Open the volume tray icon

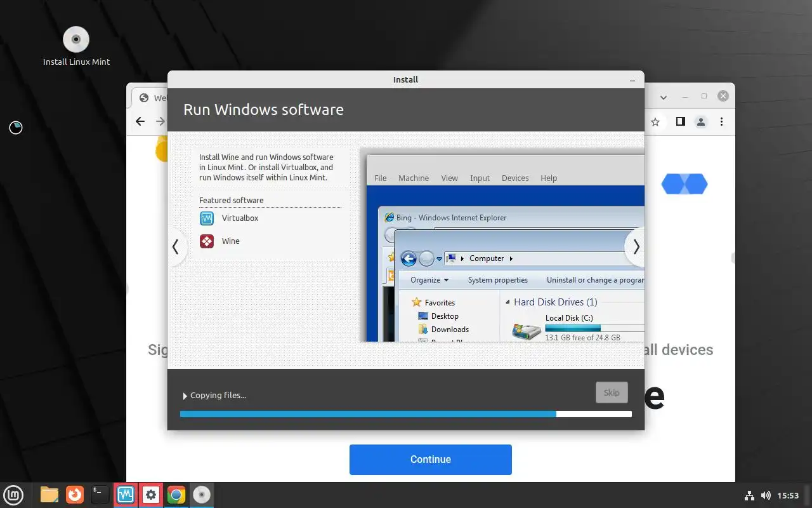[766, 495]
